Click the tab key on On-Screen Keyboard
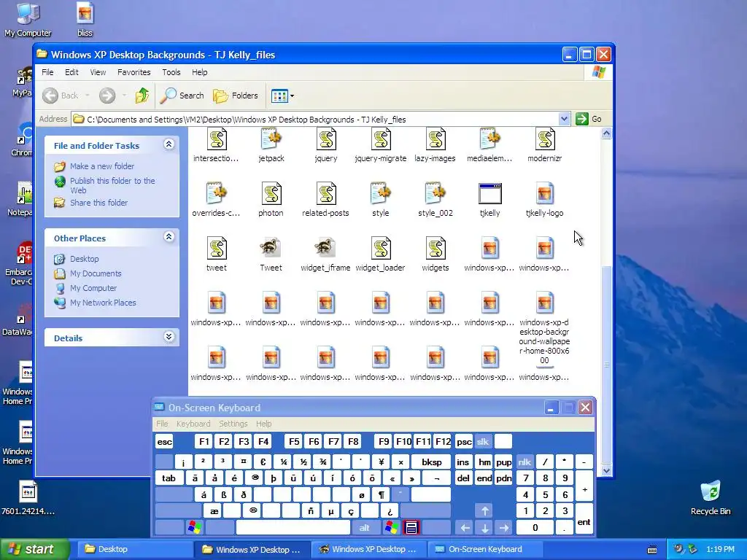Viewport: 747px width, 560px height. click(x=169, y=478)
